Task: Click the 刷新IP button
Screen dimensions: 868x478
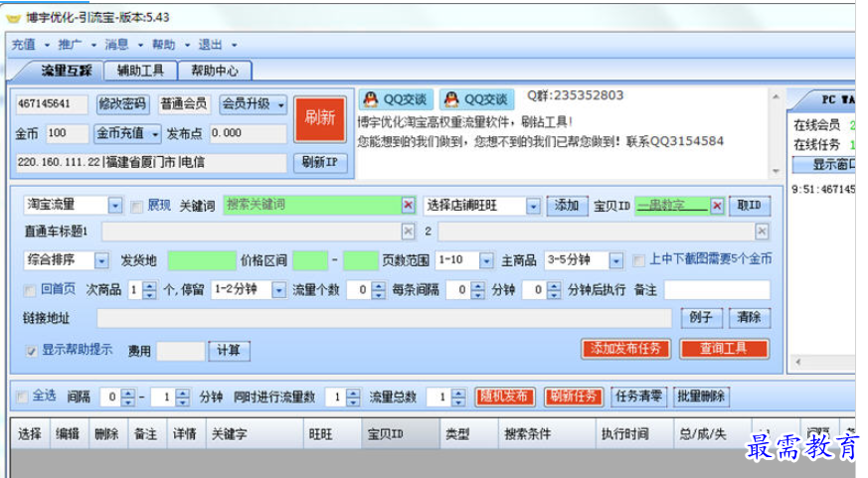Action: 319,162
